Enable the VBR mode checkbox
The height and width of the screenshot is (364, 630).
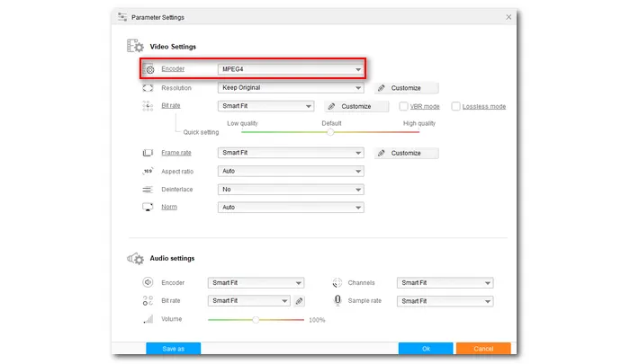(x=405, y=106)
